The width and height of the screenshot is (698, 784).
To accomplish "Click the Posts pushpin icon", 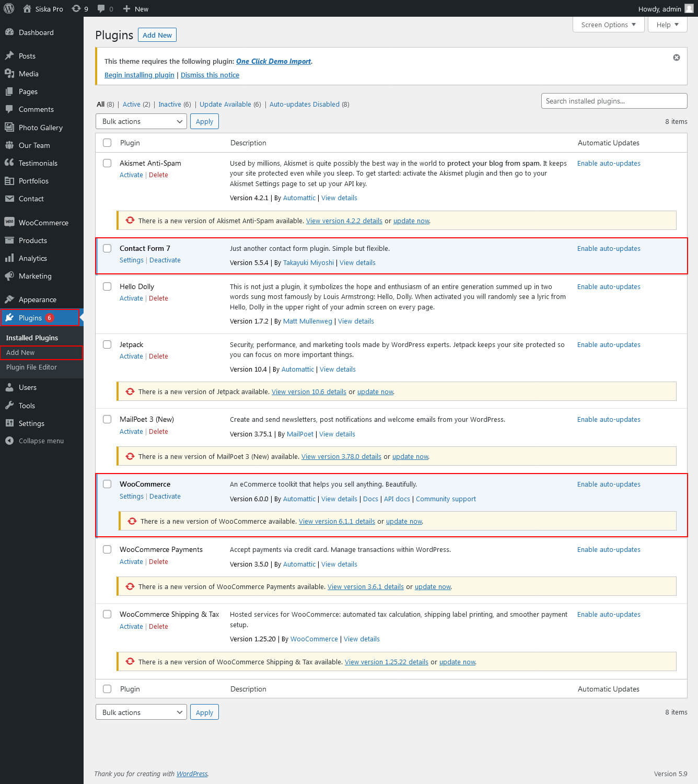I will (x=9, y=55).
